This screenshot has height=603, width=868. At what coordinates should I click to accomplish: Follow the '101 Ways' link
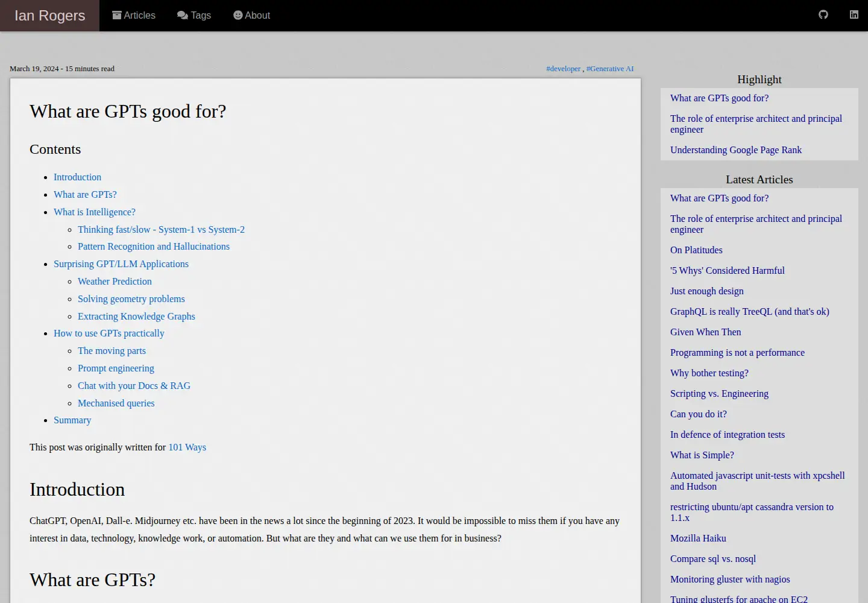click(x=187, y=447)
